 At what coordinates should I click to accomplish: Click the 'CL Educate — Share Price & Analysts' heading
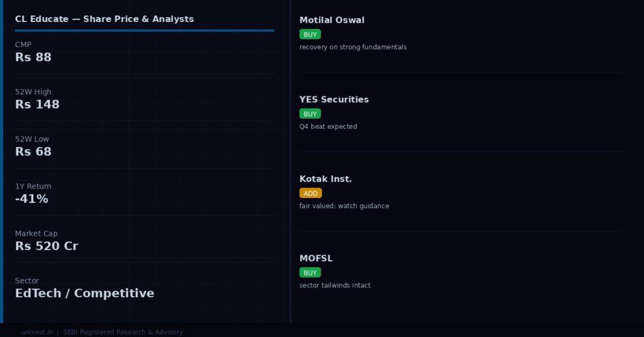tap(104, 19)
